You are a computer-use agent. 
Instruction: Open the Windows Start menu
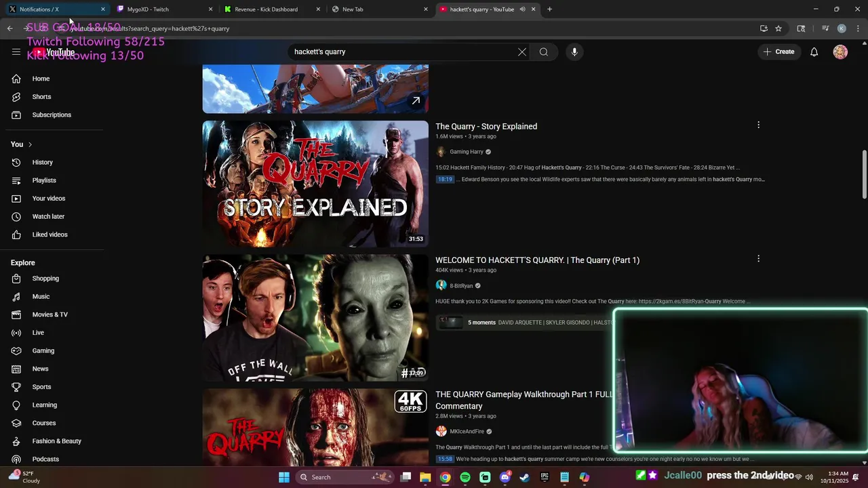(284, 477)
